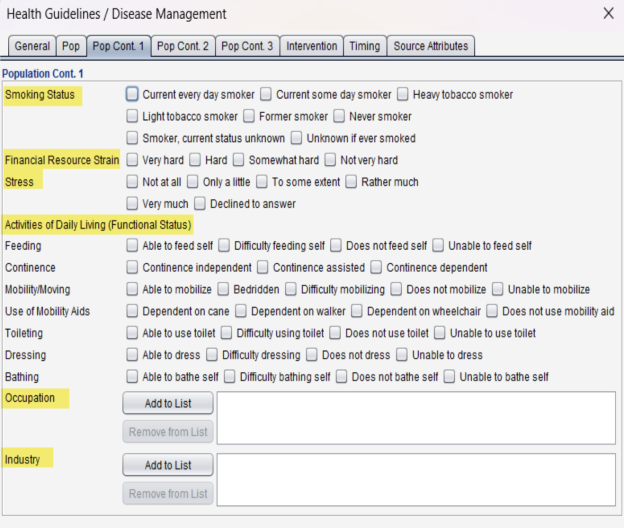Check Able to feed self

pyautogui.click(x=132, y=246)
